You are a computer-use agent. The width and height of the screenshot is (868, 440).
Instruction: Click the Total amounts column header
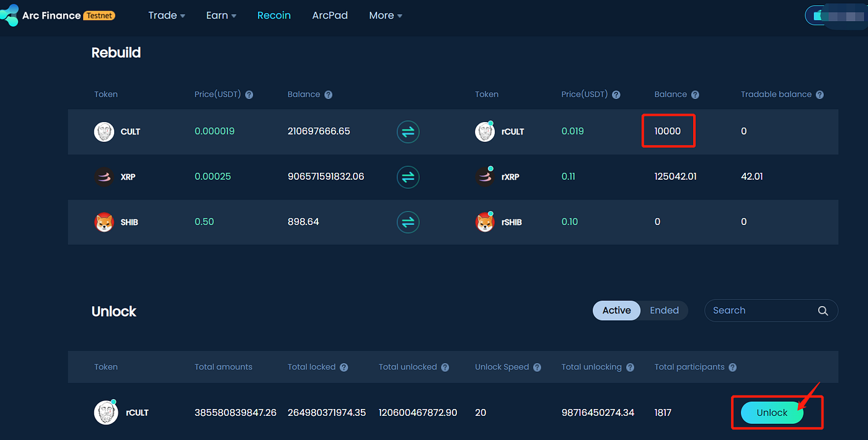pyautogui.click(x=223, y=367)
